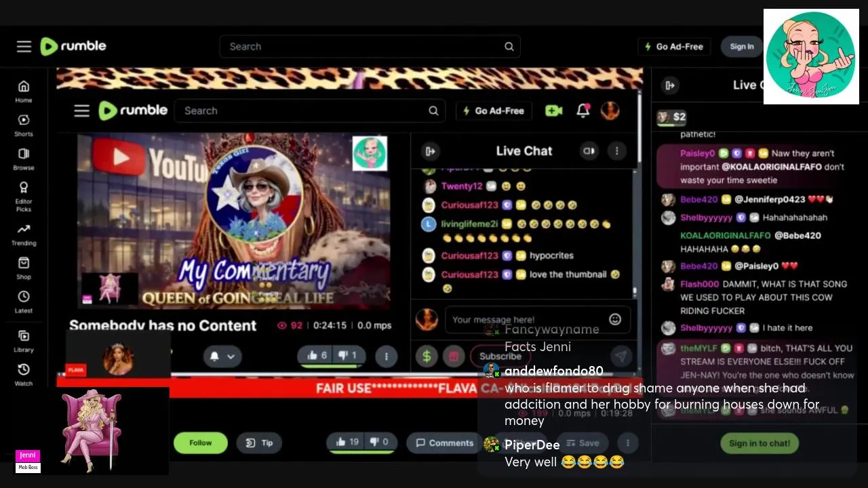This screenshot has height=488, width=868.
Task: Click theMYLF username in chat
Action: point(698,348)
